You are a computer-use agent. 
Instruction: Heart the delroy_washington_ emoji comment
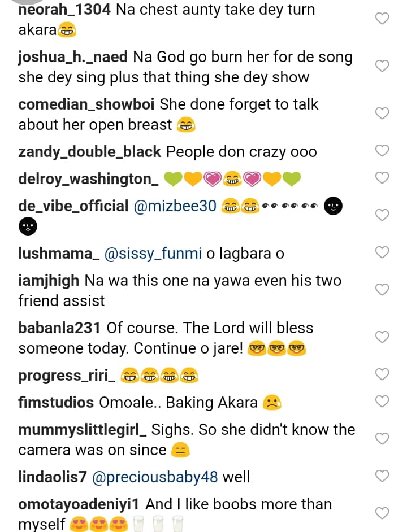[x=383, y=178]
